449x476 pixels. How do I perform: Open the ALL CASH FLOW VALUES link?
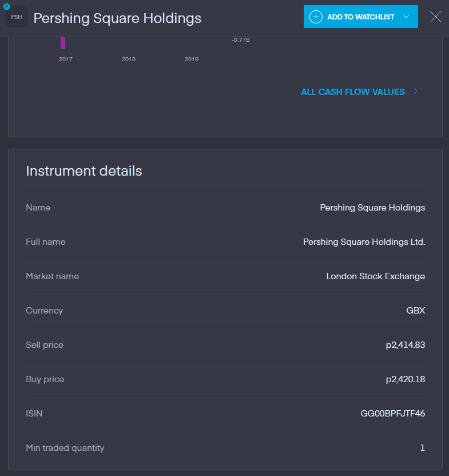[x=352, y=92]
